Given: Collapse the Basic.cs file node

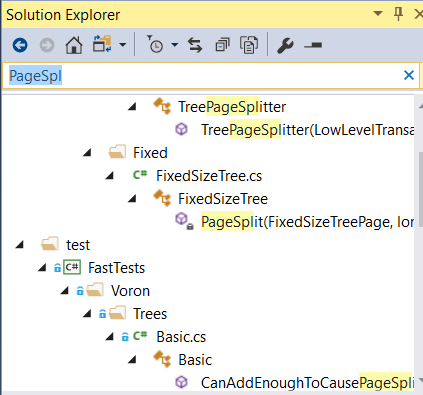Looking at the screenshot, I should 110,337.
